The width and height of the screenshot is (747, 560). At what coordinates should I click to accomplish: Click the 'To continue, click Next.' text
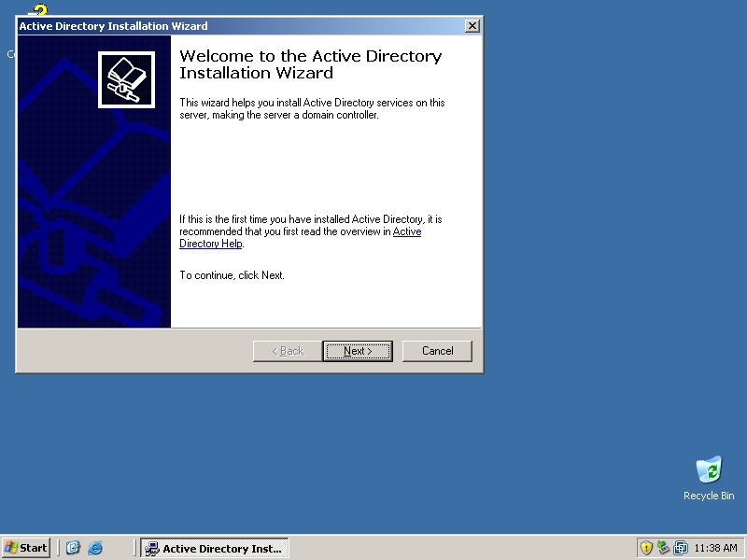pos(232,275)
